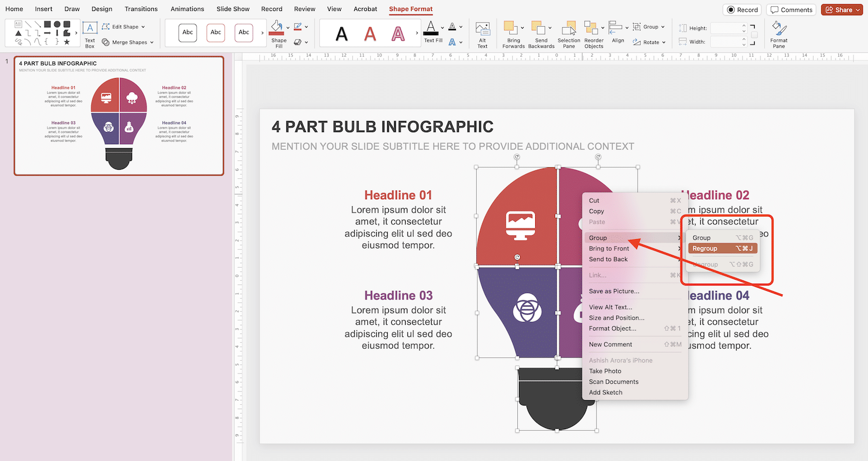Choose the star shape in the shapes gallery
The height and width of the screenshot is (461, 868).
point(67,42)
